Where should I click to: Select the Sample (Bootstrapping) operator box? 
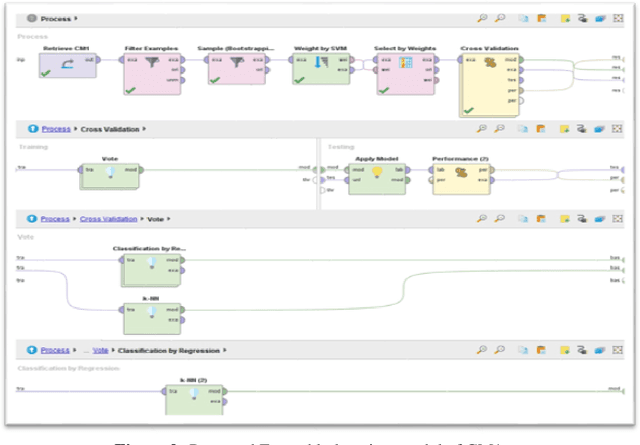point(237,69)
